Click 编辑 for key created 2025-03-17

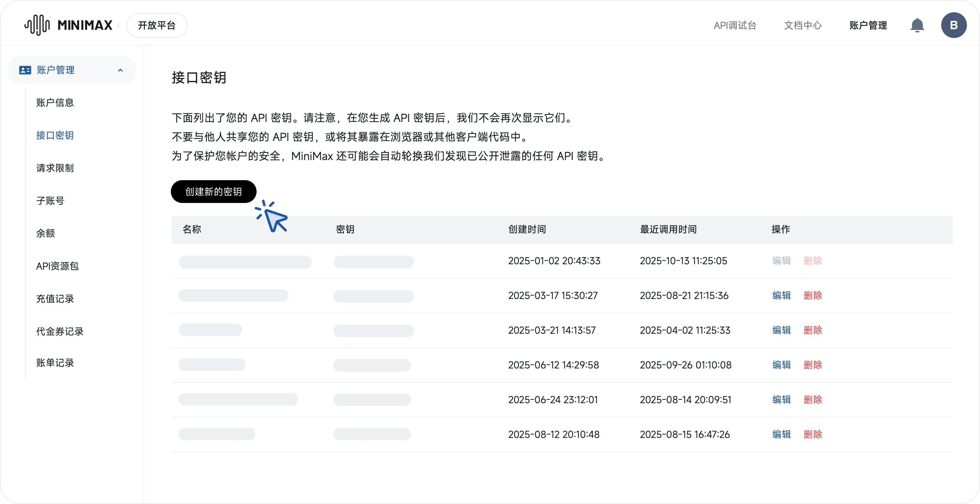point(781,295)
